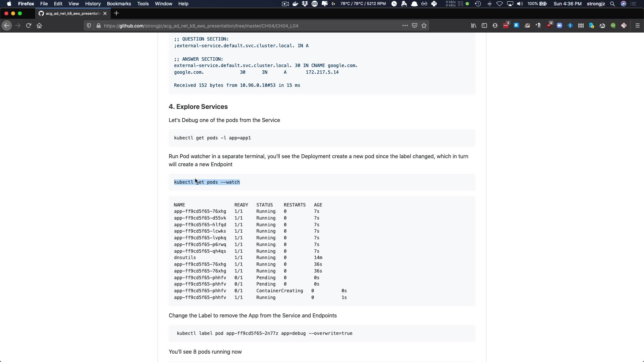
Task: Open the Bookmarks menu
Action: coord(119,4)
